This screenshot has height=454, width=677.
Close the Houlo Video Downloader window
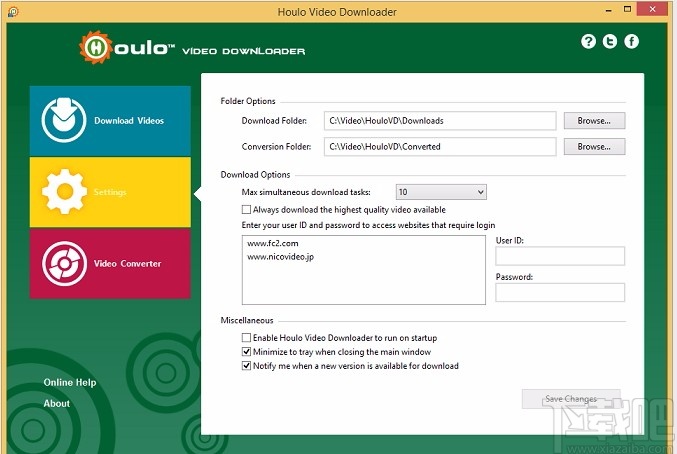coord(652,9)
